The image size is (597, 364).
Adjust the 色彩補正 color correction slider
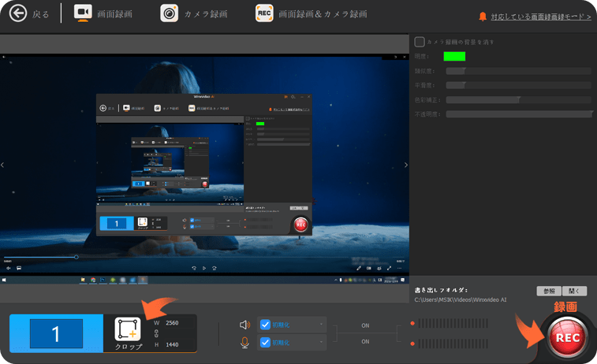click(x=518, y=100)
